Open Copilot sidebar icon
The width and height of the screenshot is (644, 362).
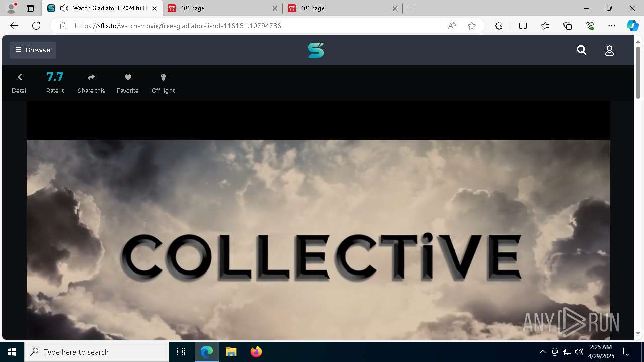(x=632, y=26)
